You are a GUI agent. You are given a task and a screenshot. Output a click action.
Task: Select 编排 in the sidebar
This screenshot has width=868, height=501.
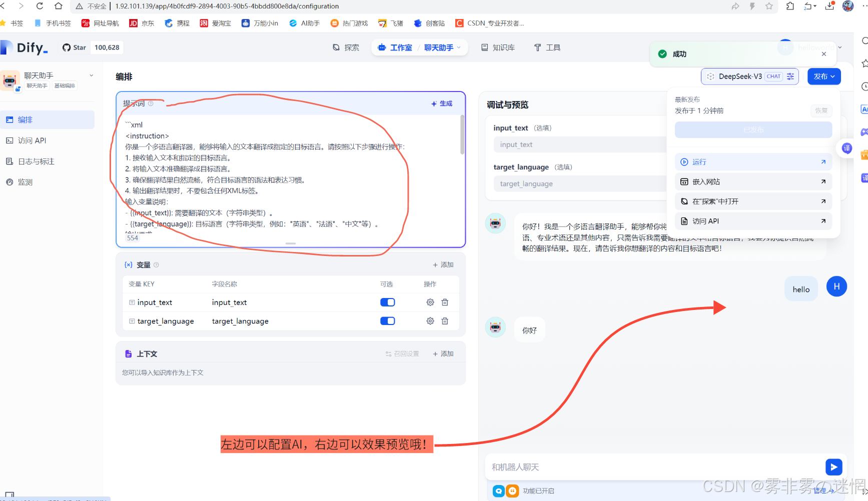coord(47,119)
